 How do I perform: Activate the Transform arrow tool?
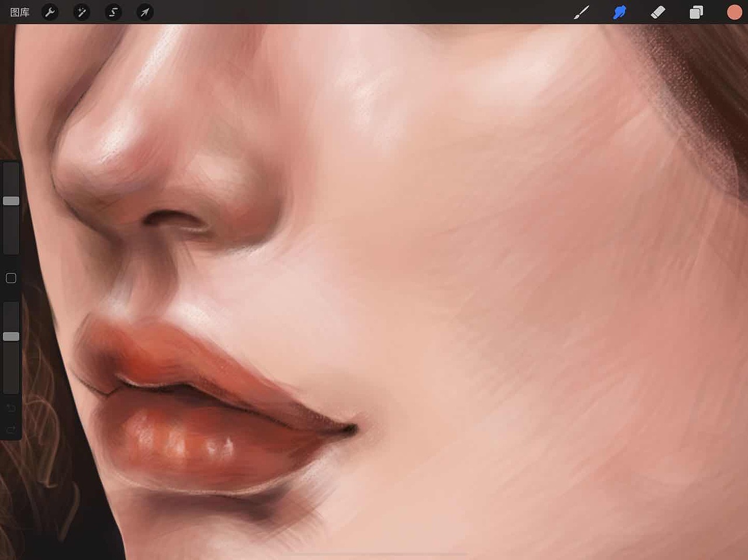pyautogui.click(x=145, y=12)
